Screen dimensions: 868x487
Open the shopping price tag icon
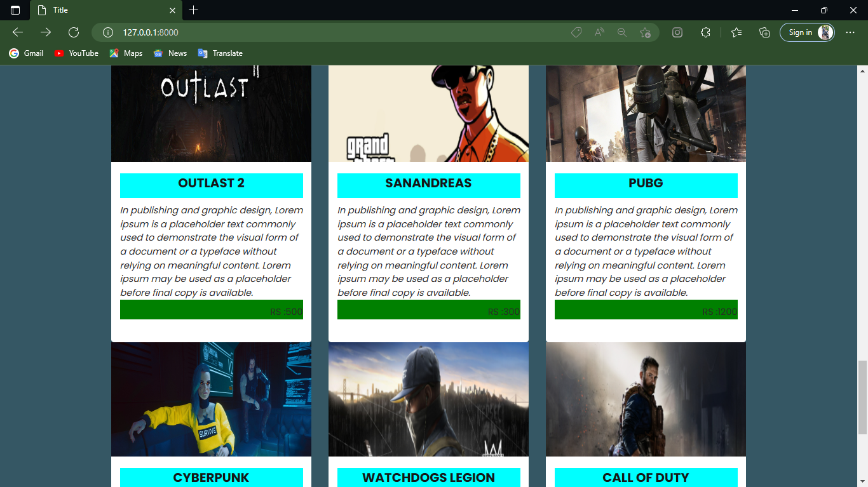click(x=576, y=32)
